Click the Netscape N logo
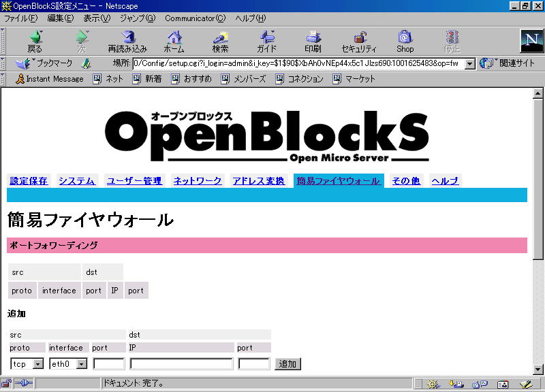 (x=531, y=41)
